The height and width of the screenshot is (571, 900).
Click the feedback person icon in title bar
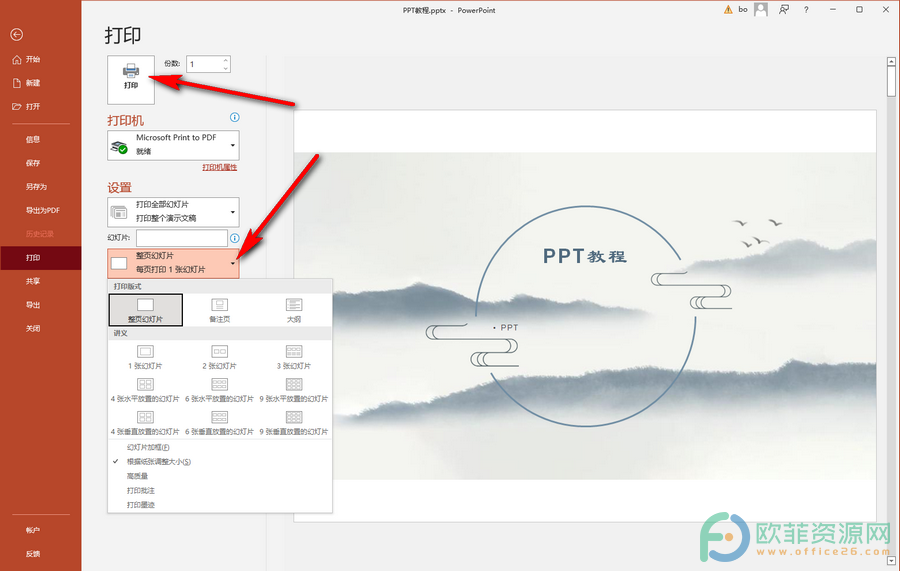(783, 10)
